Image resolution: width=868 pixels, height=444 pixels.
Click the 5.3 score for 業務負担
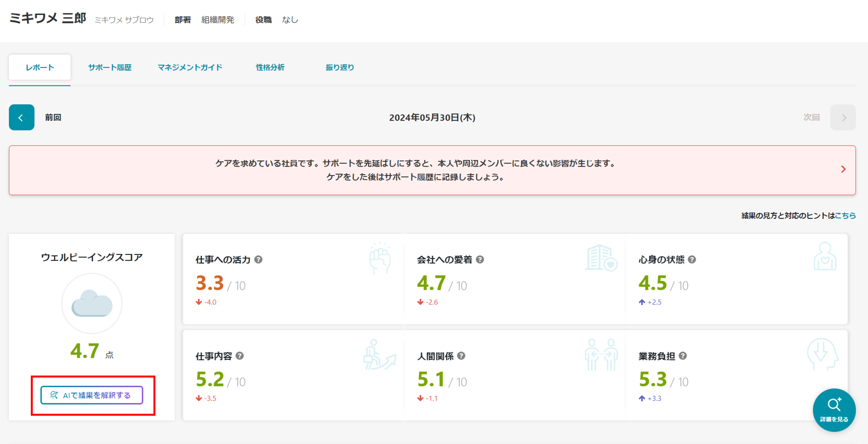[652, 380]
